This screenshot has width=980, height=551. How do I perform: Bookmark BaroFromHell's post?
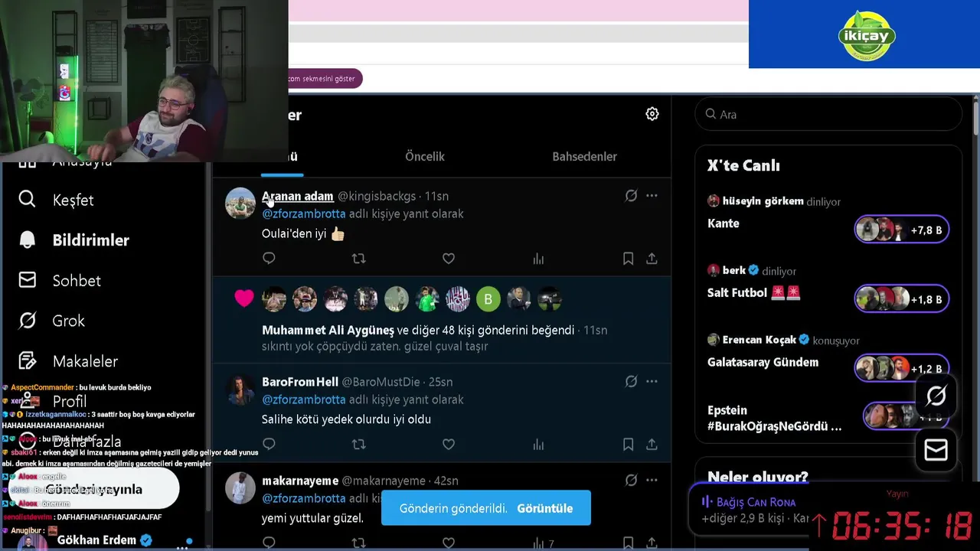[x=628, y=444]
